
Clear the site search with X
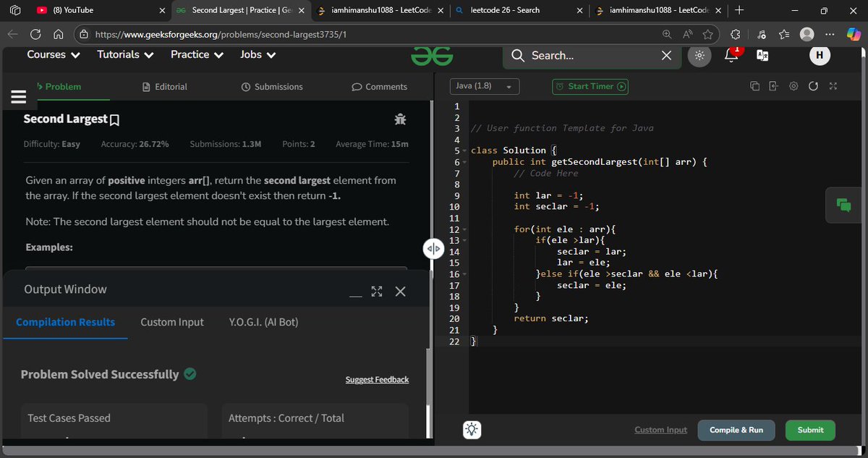(x=666, y=56)
